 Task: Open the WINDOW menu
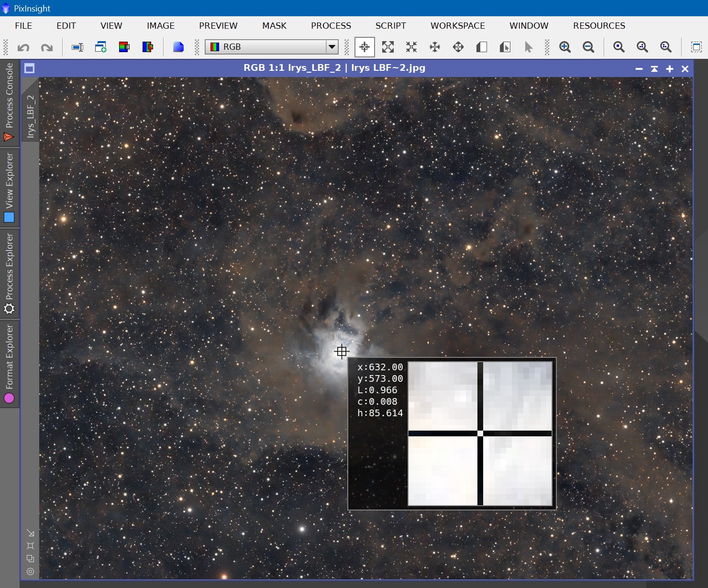pyautogui.click(x=529, y=26)
